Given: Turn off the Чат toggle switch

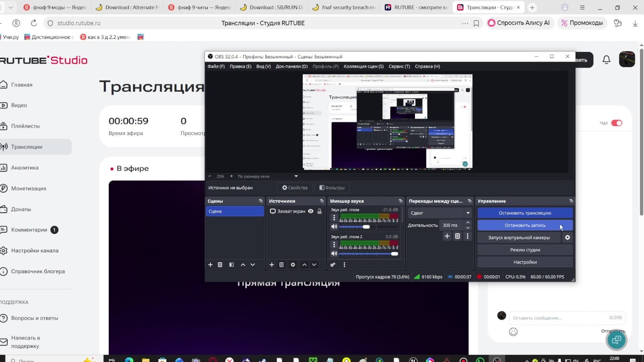Looking at the screenshot, I should point(616,123).
